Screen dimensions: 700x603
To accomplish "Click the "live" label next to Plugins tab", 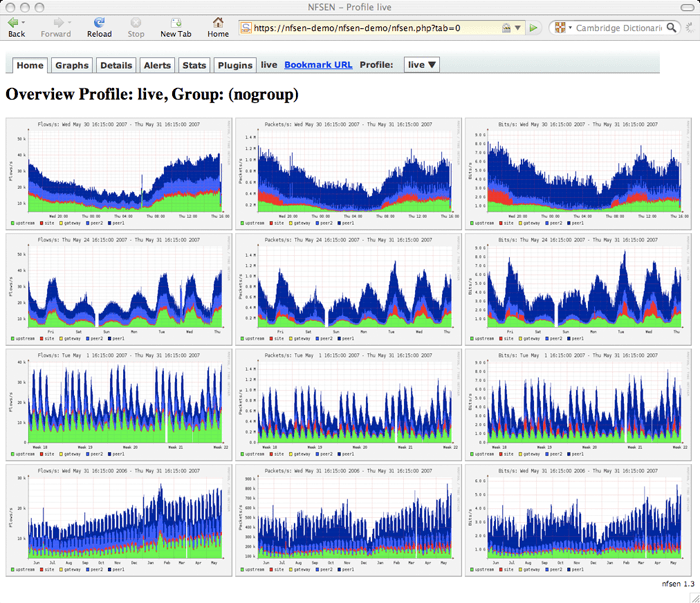I will click(x=269, y=65).
